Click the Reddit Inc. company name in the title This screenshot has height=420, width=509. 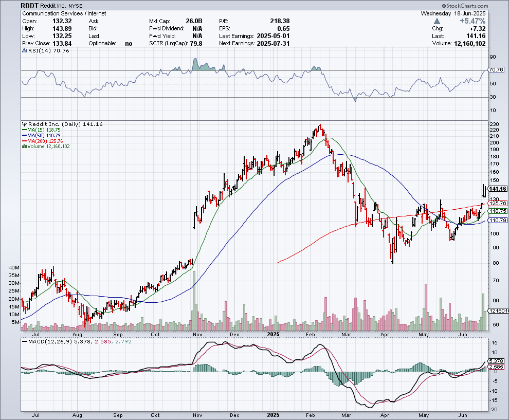click(53, 6)
